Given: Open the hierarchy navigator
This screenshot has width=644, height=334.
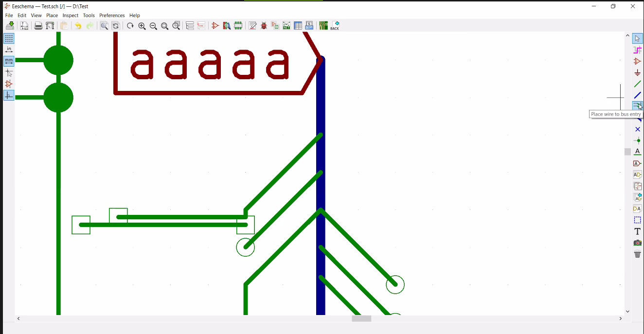Looking at the screenshot, I should click(190, 26).
